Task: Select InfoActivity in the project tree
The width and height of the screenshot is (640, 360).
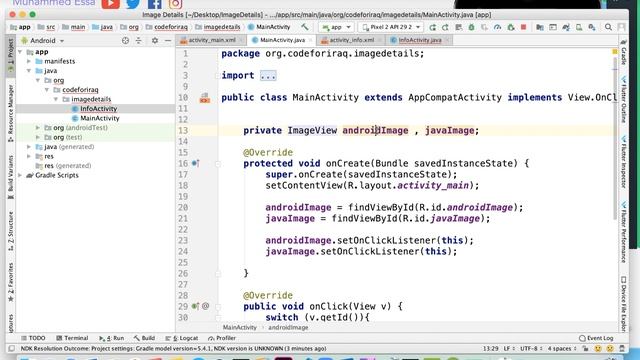Action: [x=98, y=109]
